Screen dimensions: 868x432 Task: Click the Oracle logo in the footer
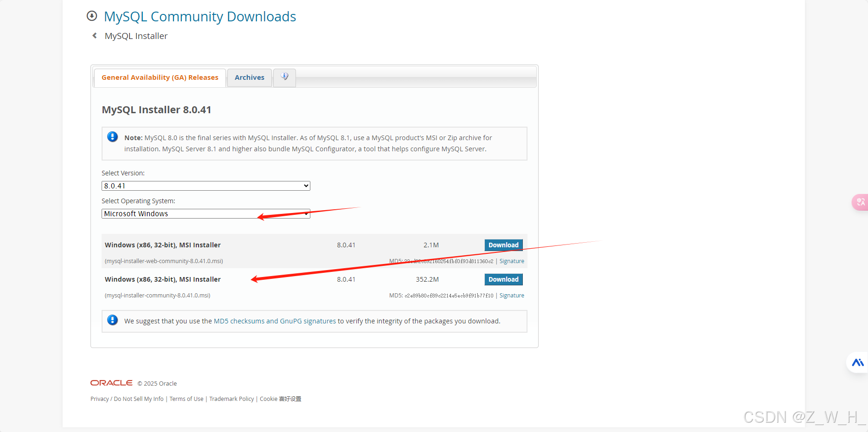point(111,383)
